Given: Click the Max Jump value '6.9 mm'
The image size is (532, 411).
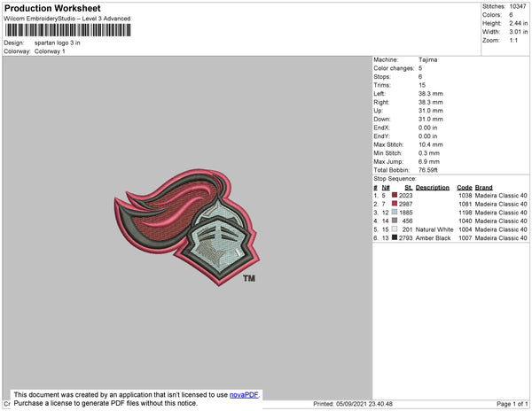Looking at the screenshot, I should pos(429,161).
